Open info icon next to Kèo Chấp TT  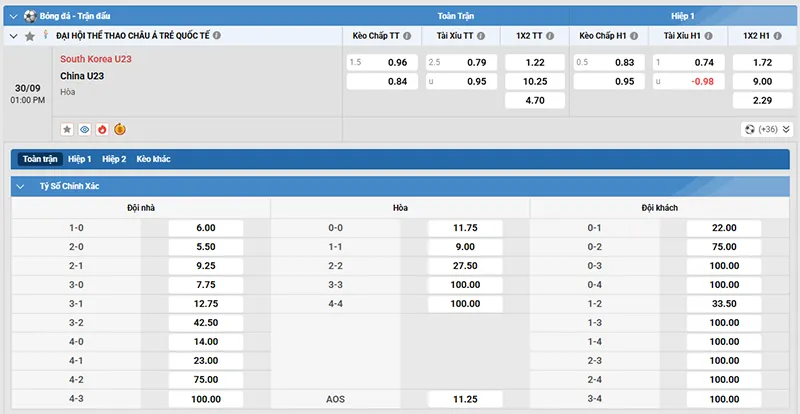point(407,36)
